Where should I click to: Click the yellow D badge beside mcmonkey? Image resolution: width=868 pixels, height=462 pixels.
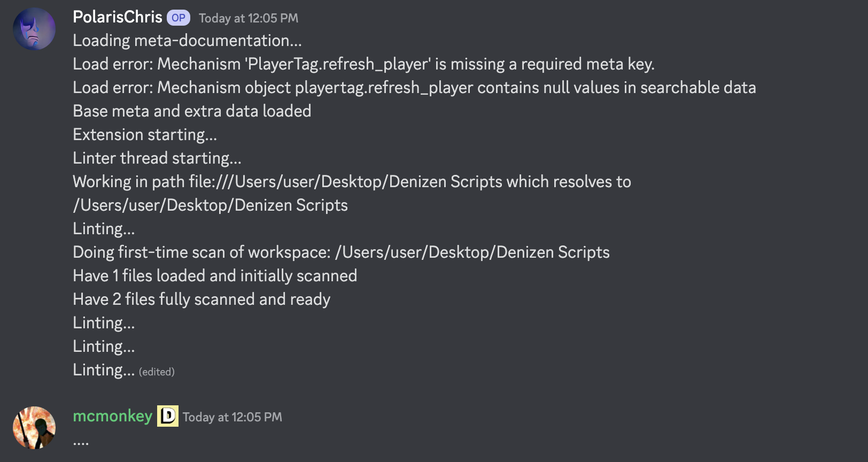point(168,416)
